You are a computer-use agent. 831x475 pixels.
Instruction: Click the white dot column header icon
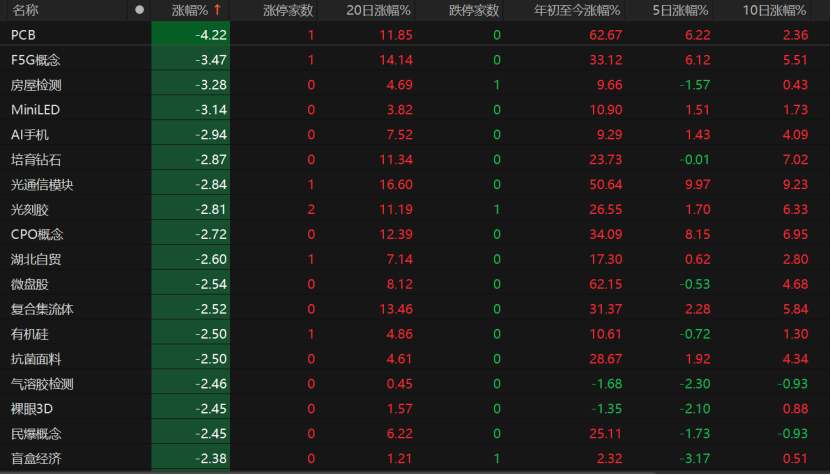tap(139, 10)
